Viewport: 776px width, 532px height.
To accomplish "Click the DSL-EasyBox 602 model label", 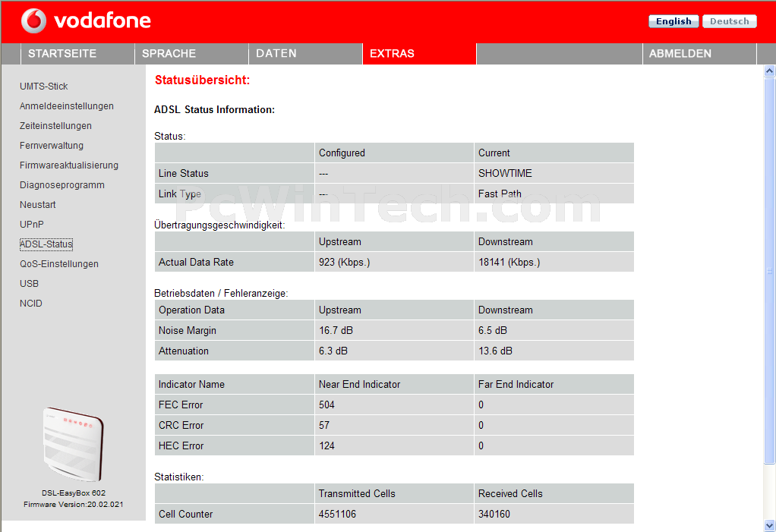I will (x=73, y=493).
